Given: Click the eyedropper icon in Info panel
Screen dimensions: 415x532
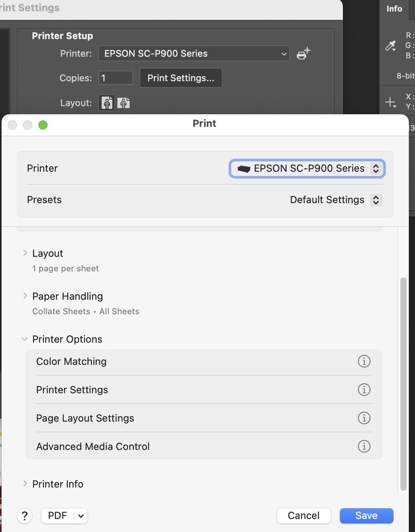Looking at the screenshot, I should (x=391, y=46).
